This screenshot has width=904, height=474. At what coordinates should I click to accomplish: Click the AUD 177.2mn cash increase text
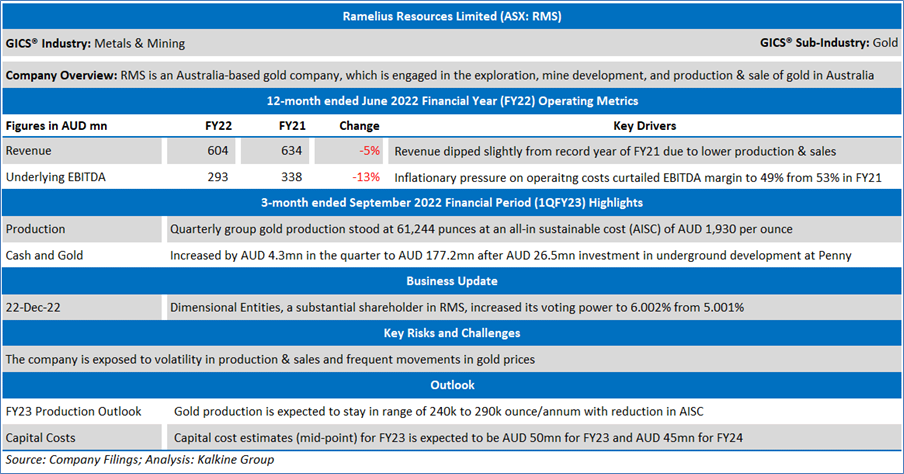510,255
